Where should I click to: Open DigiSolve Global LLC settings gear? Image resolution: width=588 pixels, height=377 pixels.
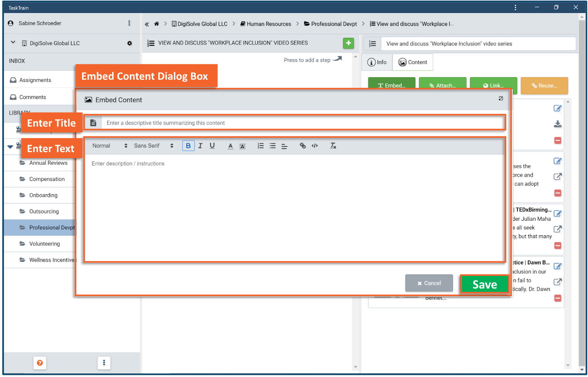tap(130, 43)
